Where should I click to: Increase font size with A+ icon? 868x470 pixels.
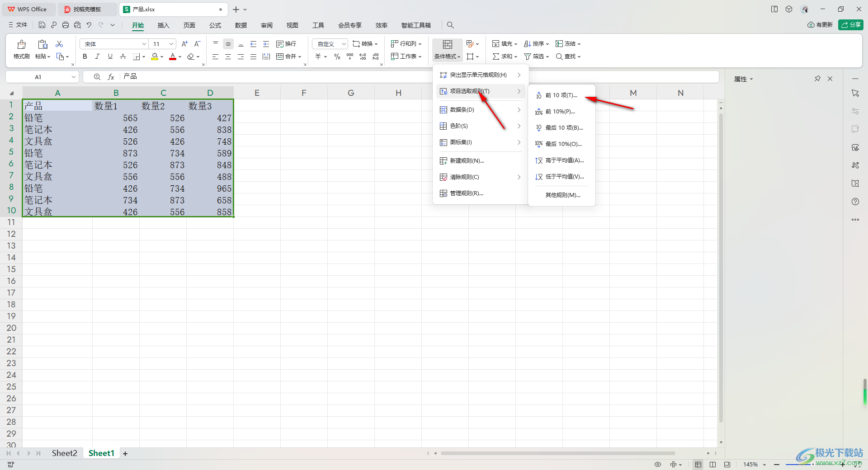[184, 44]
